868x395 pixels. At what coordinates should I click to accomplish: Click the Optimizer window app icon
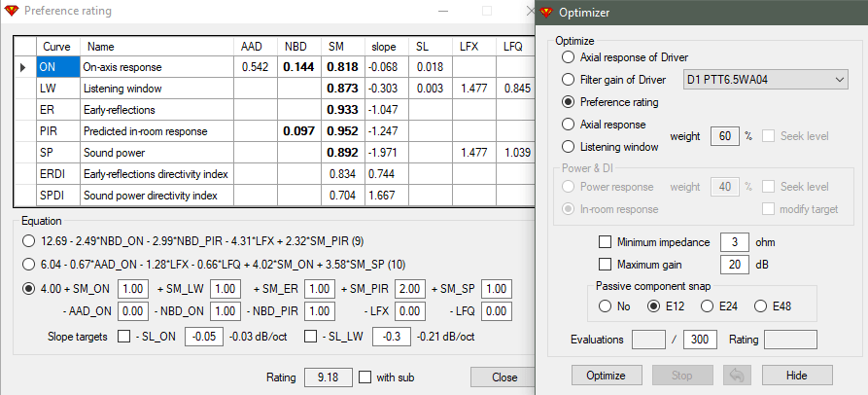click(x=547, y=13)
